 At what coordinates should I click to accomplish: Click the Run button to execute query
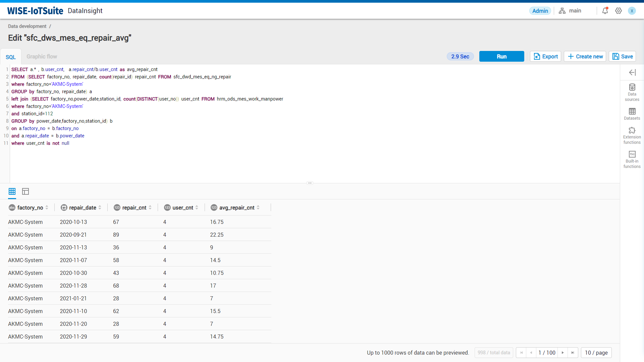pos(501,57)
